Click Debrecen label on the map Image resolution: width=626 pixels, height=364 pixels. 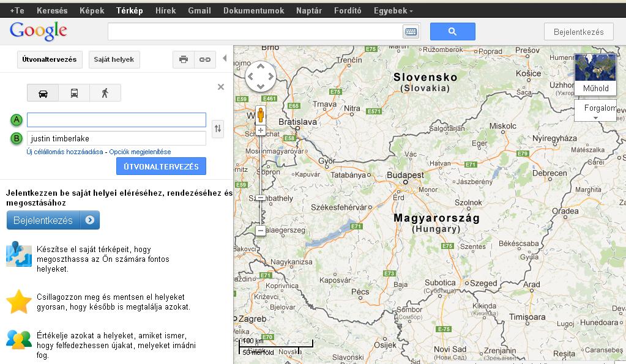pyautogui.click(x=550, y=173)
